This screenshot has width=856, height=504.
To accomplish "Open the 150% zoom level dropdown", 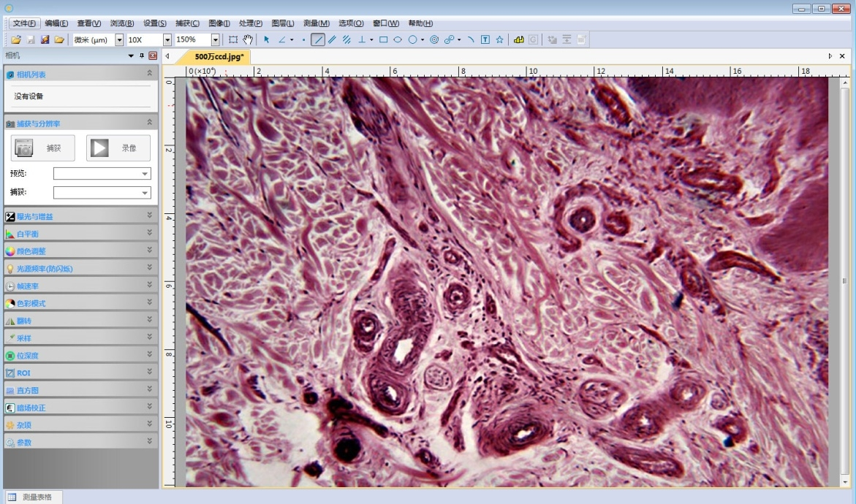I will [215, 39].
